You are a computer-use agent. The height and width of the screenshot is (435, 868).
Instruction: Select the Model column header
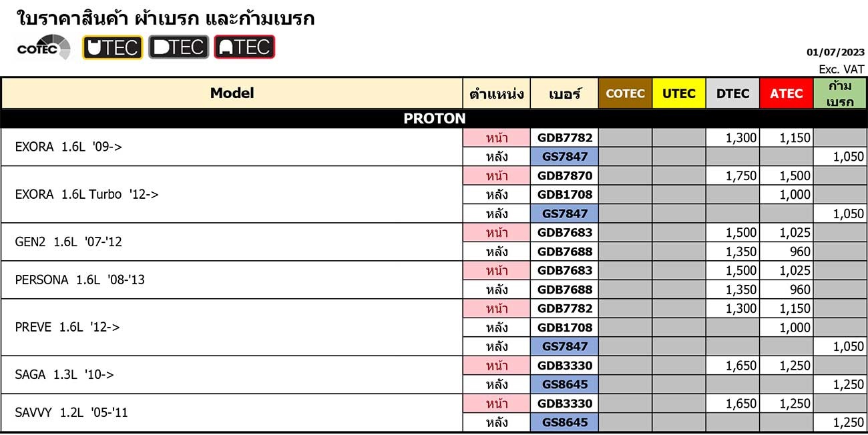click(232, 93)
